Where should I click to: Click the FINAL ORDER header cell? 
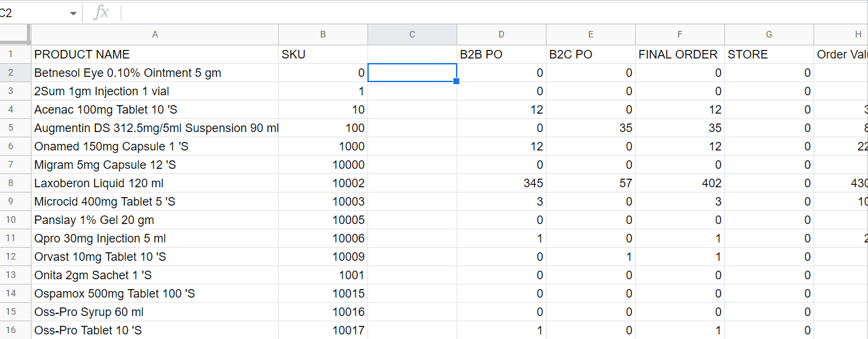coord(680,55)
